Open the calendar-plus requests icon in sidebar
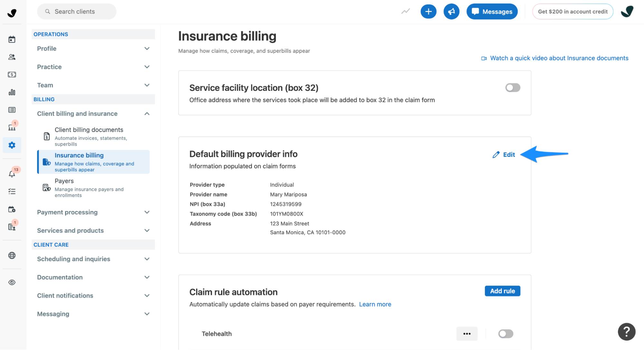Viewport: 644px width, 350px height. coord(12,209)
